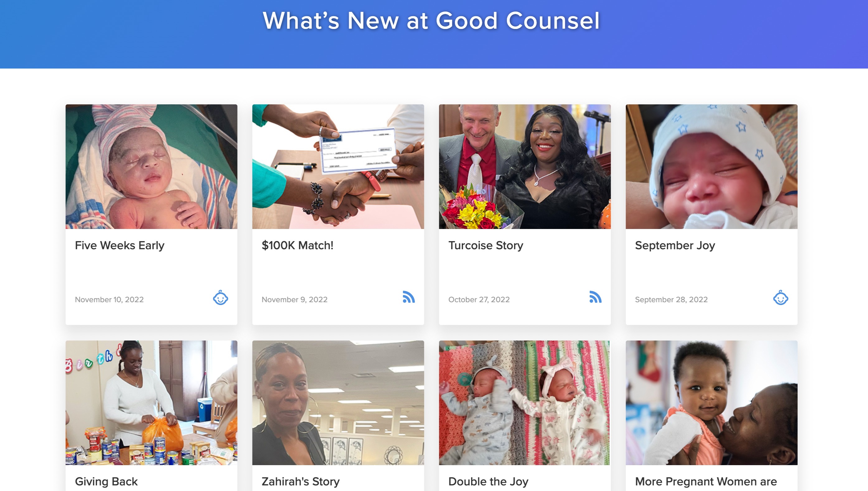The width and height of the screenshot is (868, 491).
Task: Open More Pregnant Women are article title
Action: click(x=706, y=481)
